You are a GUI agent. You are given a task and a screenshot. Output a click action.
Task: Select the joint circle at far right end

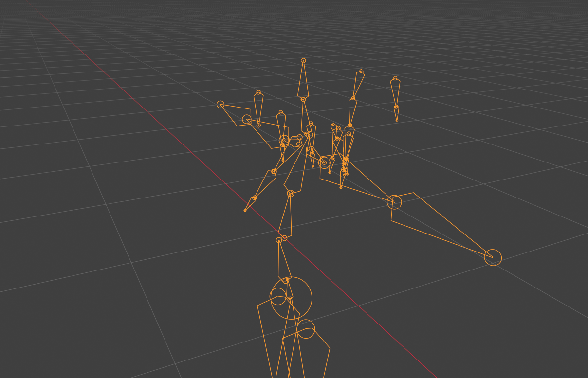pyautogui.click(x=493, y=257)
